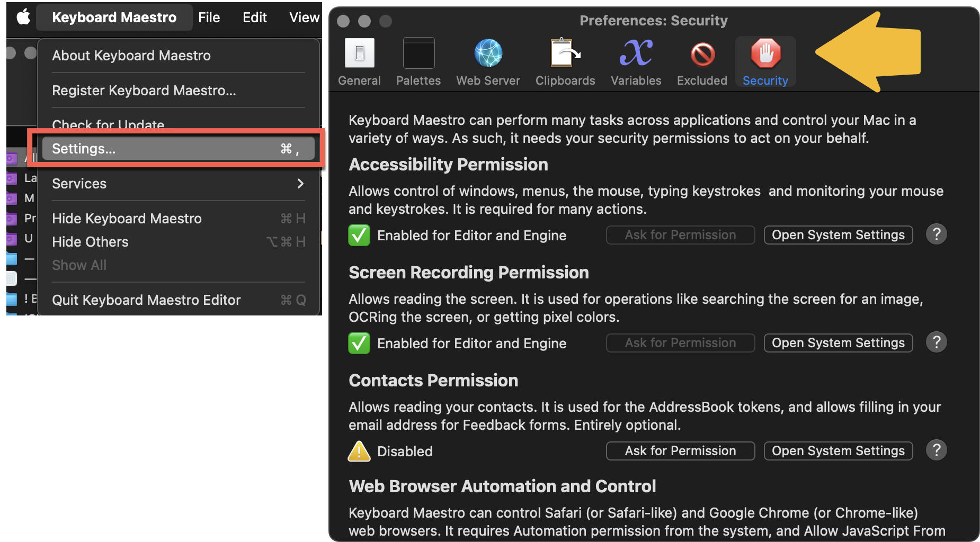Open System Settings for Contacts Permission

838,451
